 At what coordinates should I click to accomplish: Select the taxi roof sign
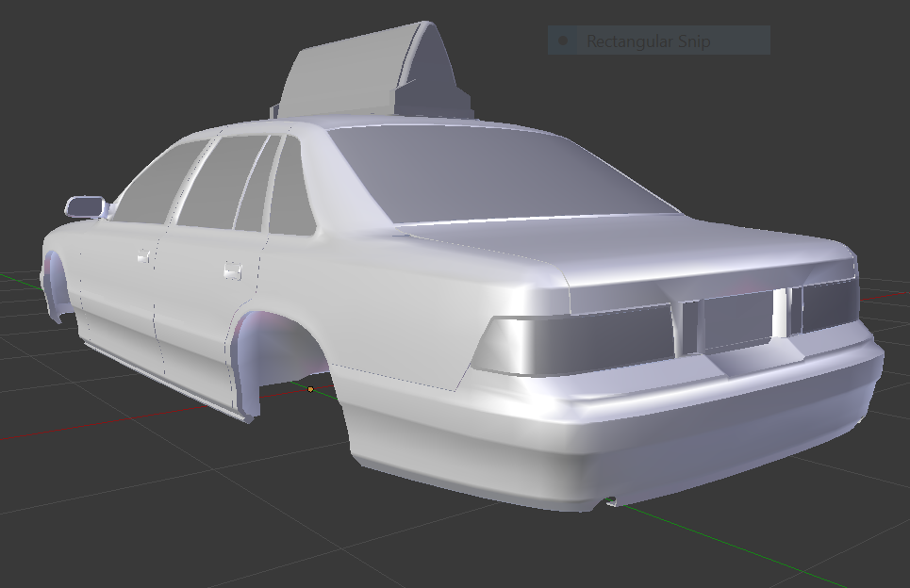[x=372, y=72]
